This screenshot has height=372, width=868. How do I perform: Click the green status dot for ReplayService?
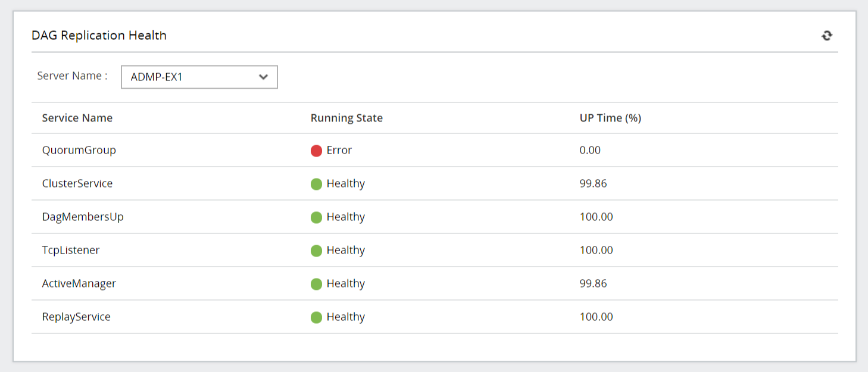316,317
